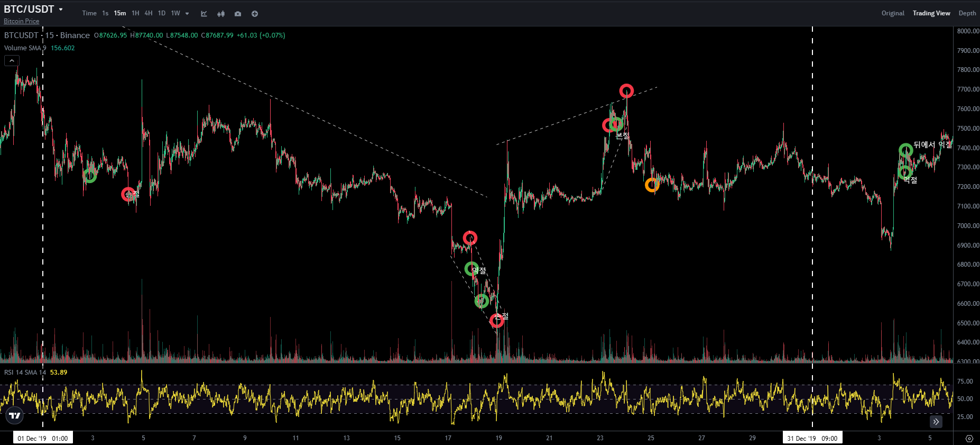Select the 4H interval
Screen dimensions: 980x445
pos(149,13)
